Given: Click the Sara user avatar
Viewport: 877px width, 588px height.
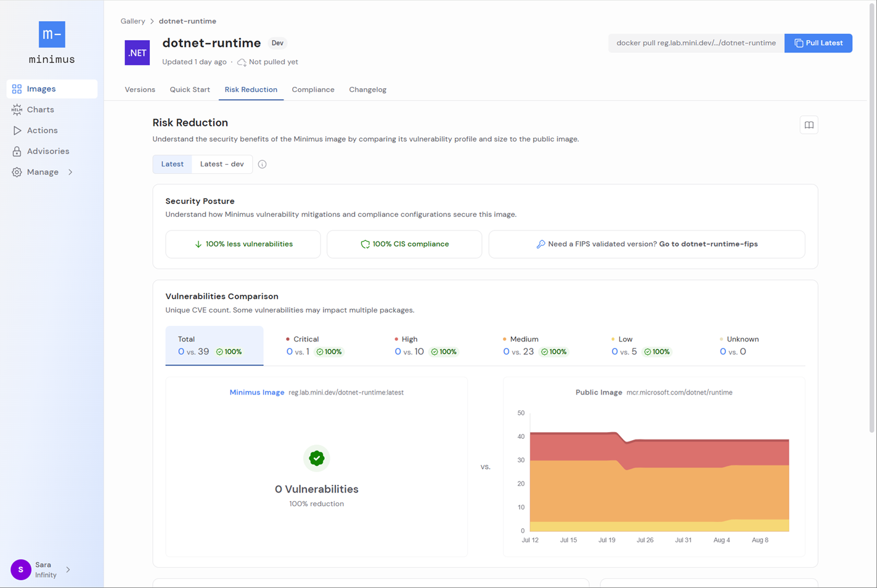Looking at the screenshot, I should coord(21,570).
